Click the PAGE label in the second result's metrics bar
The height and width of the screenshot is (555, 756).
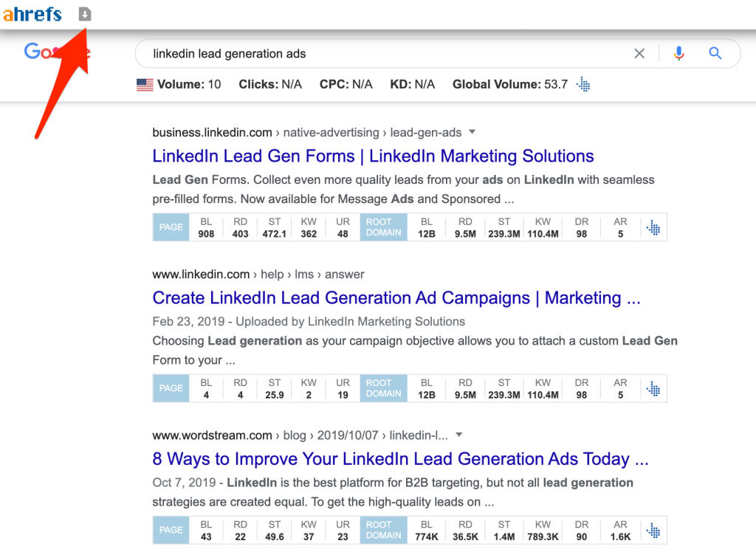tap(171, 388)
